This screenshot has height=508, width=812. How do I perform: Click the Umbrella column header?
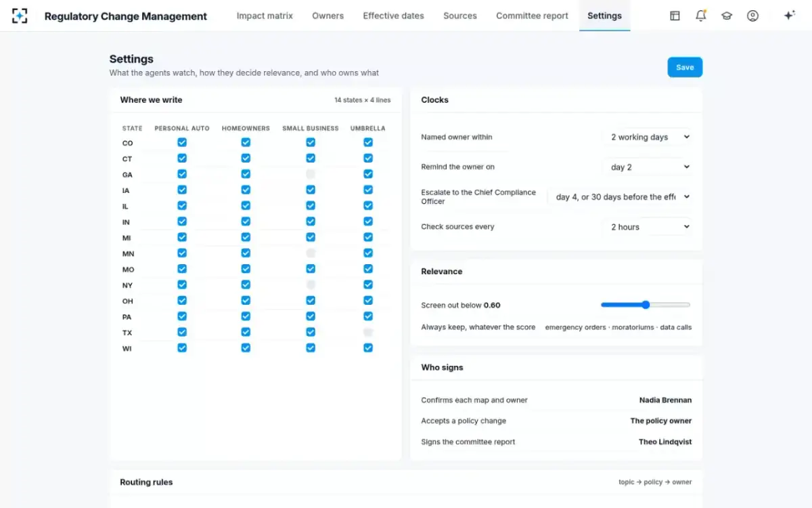(368, 128)
